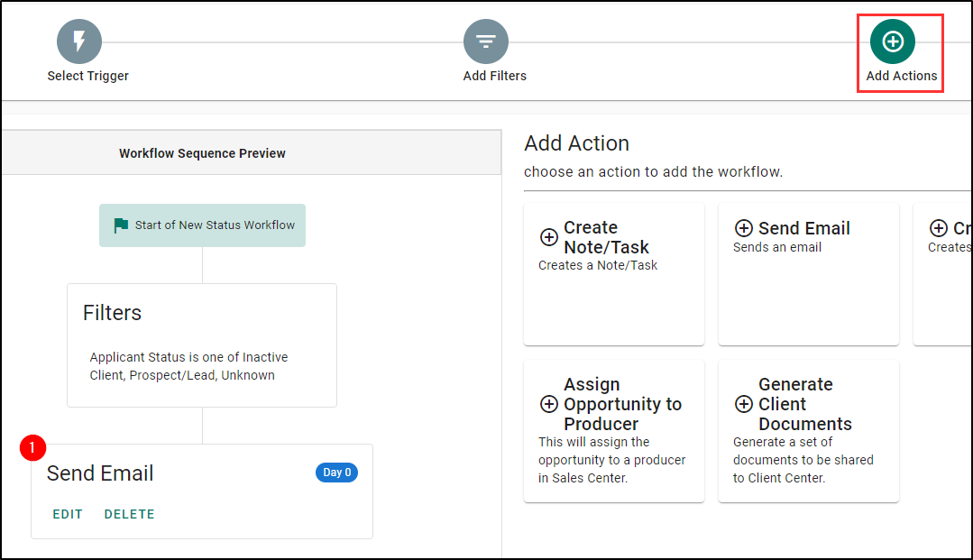This screenshot has height=560, width=973.
Task: Delete the Send Email workflow step
Action: 129,514
